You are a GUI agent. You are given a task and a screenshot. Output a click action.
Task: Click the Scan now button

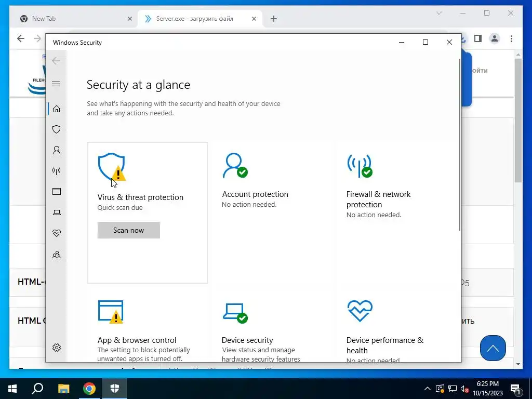tap(129, 230)
